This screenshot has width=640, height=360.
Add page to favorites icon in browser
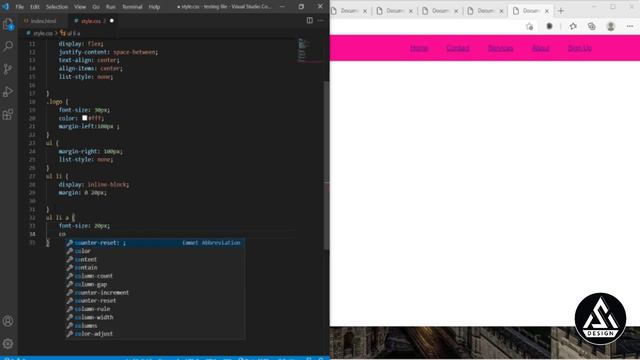point(530,27)
